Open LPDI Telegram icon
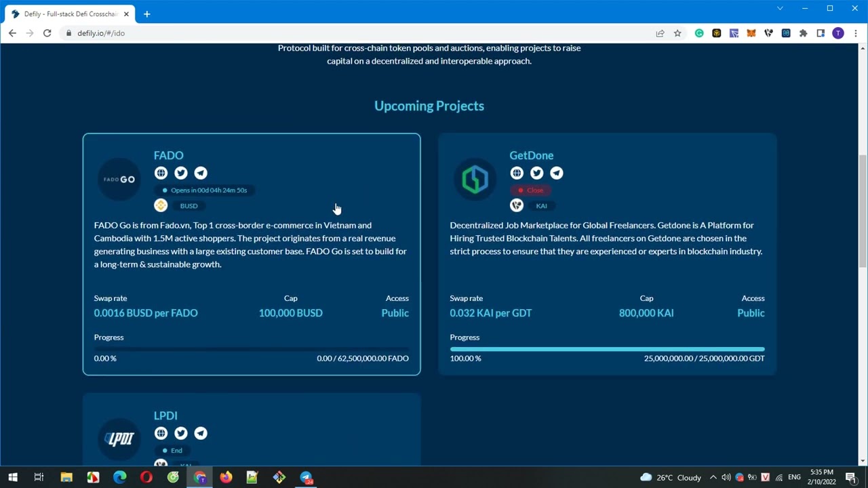Screen dimensions: 868x488 201,433
